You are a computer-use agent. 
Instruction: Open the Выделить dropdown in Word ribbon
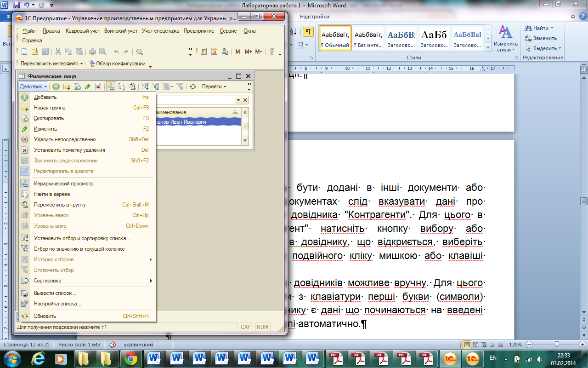point(543,48)
